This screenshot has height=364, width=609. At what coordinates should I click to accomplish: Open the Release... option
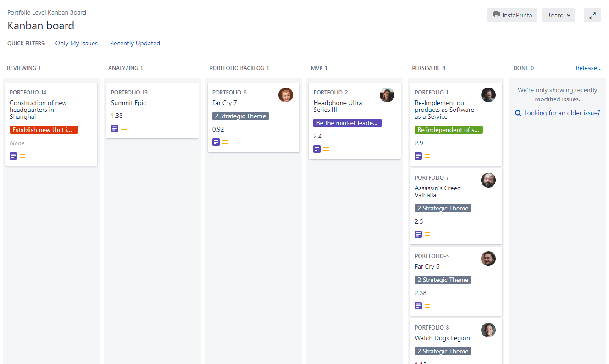click(x=588, y=67)
